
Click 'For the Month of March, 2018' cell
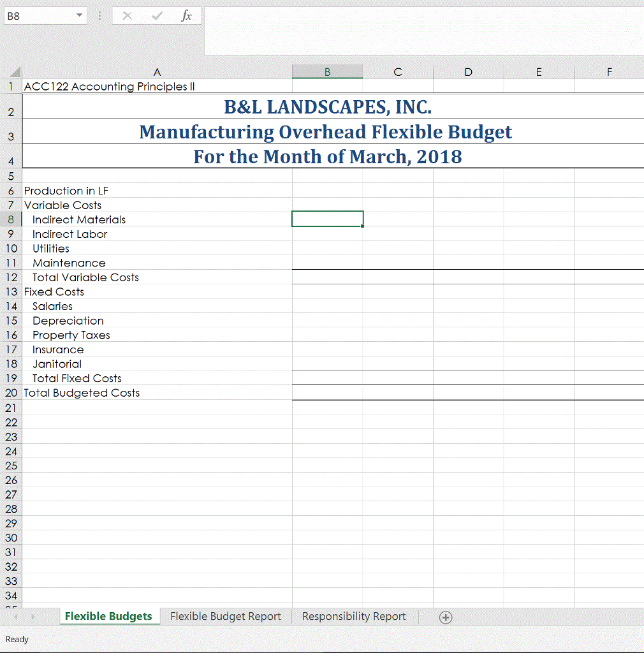pyautogui.click(x=333, y=156)
